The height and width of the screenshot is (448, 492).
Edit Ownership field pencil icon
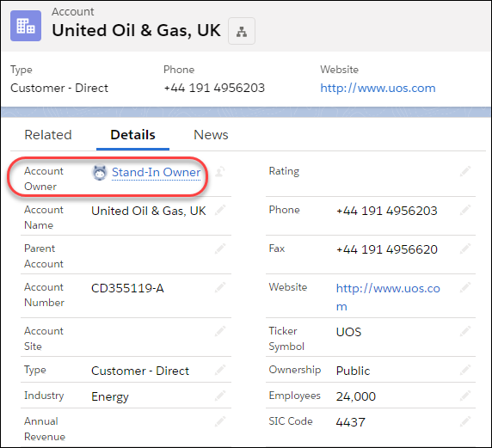click(465, 371)
